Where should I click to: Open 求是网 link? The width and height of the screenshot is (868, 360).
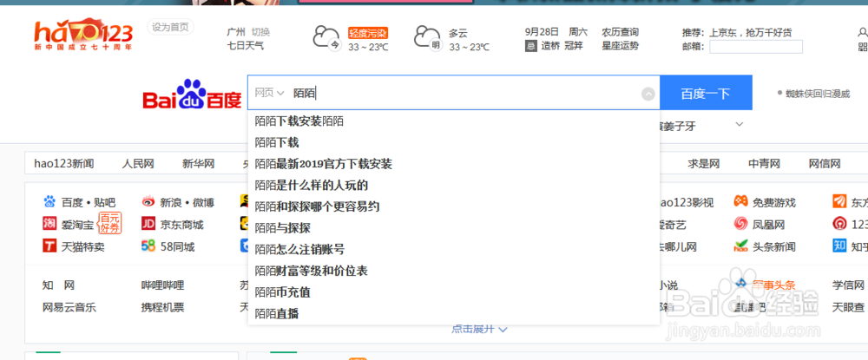[704, 164]
